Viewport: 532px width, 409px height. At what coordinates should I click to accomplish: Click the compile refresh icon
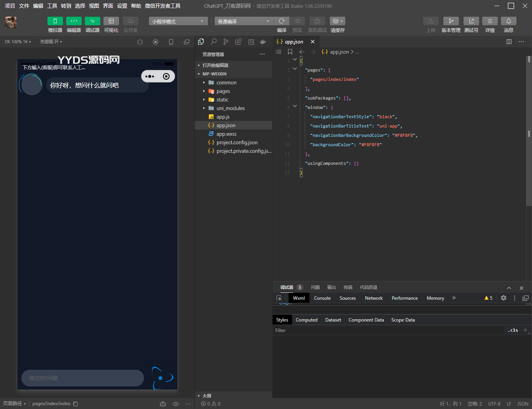point(282,21)
